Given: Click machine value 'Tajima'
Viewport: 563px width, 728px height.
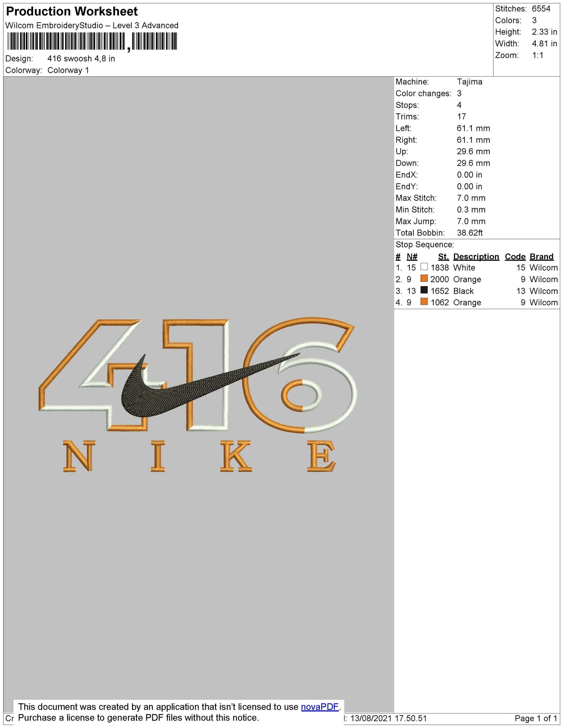Looking at the screenshot, I should (469, 82).
